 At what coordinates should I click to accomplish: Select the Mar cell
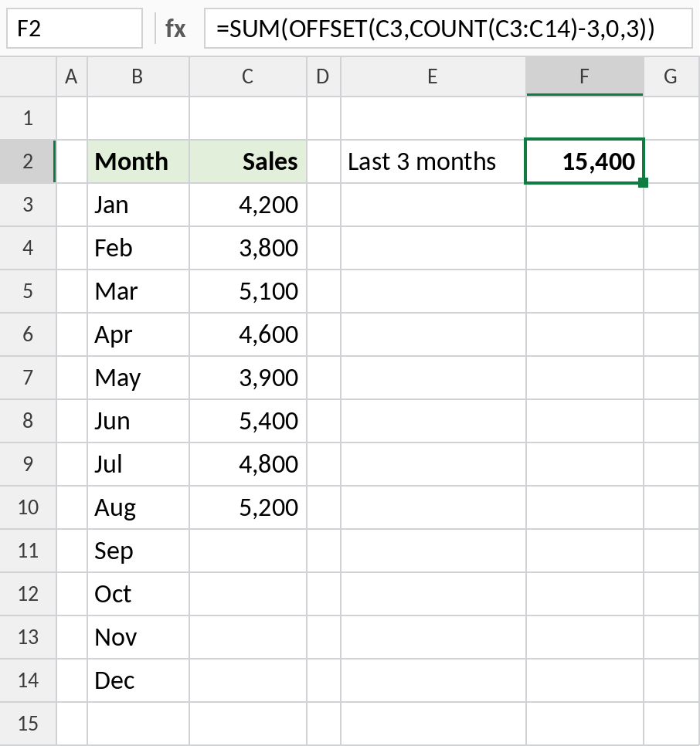tap(138, 291)
